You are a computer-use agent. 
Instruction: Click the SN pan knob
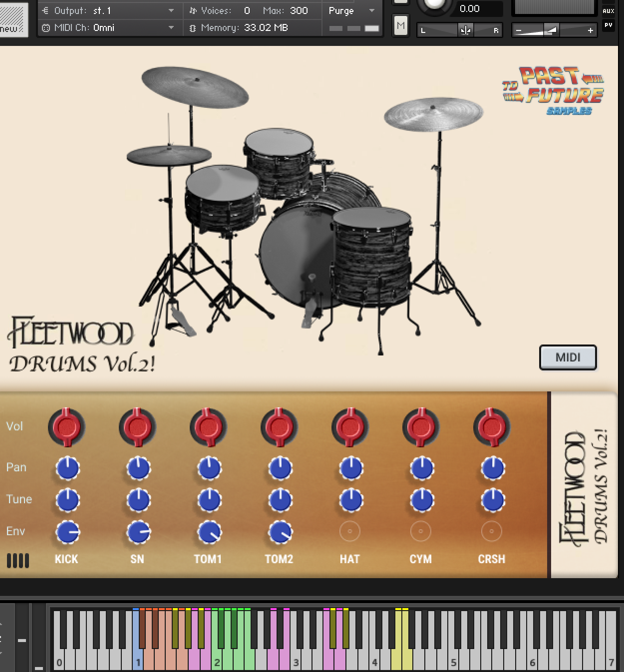coord(138,468)
